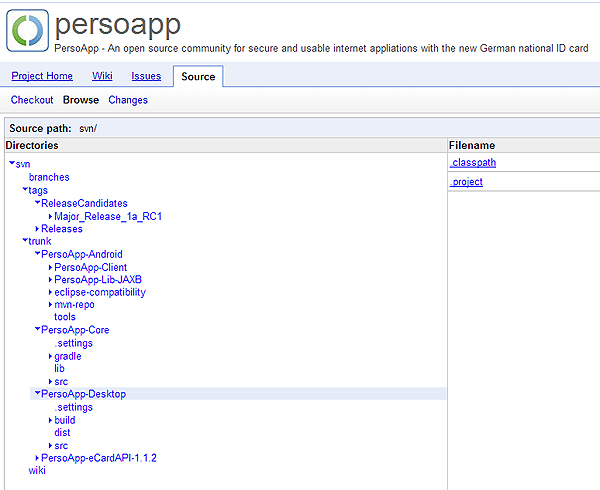Open the Issues tab
Image resolution: width=600 pixels, height=490 pixels.
point(146,76)
